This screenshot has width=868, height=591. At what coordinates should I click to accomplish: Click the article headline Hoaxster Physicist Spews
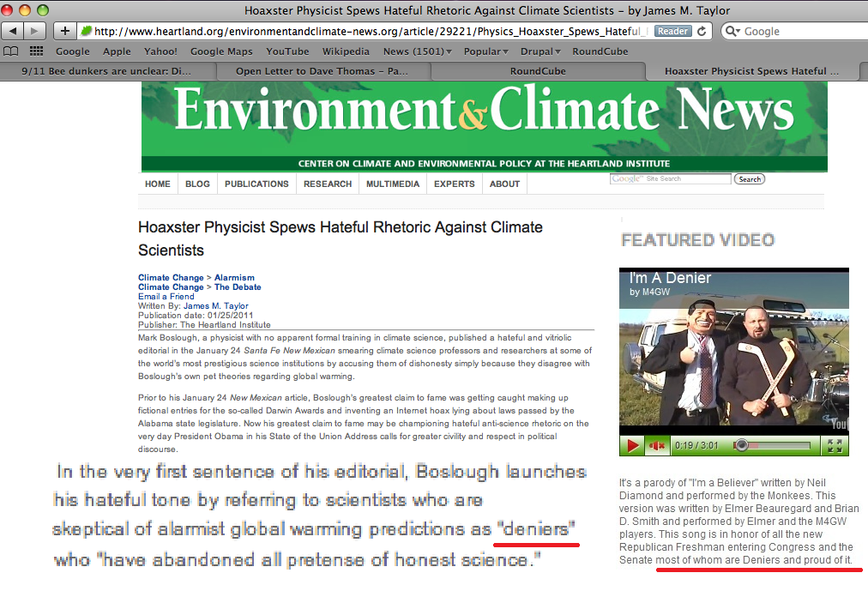pos(340,238)
